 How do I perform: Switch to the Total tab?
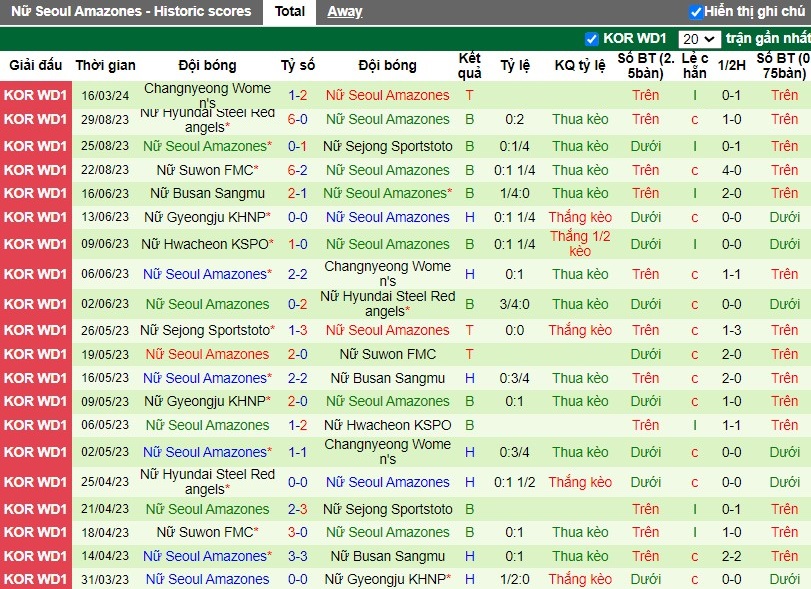coord(290,11)
